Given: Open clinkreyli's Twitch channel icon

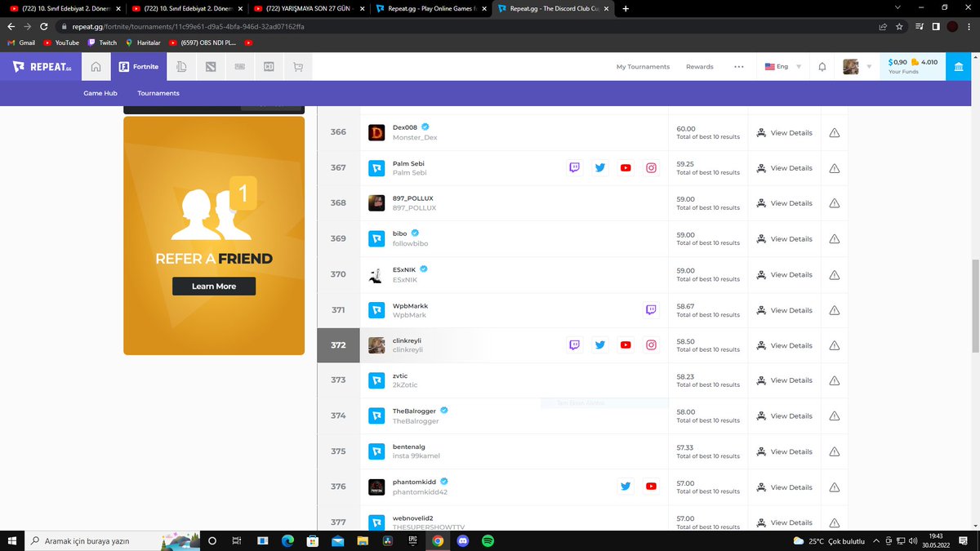Looking at the screenshot, I should 574,344.
